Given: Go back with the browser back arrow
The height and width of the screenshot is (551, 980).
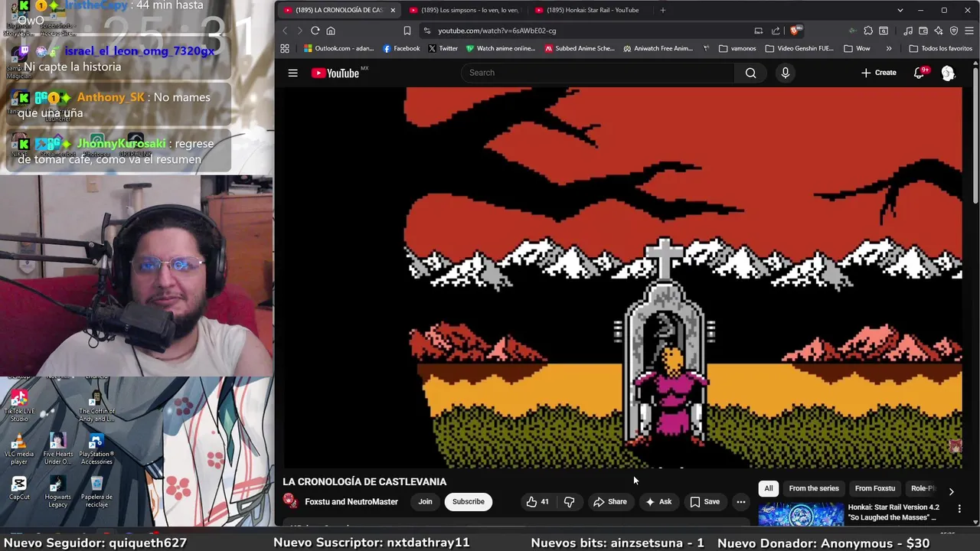Looking at the screenshot, I should (285, 31).
